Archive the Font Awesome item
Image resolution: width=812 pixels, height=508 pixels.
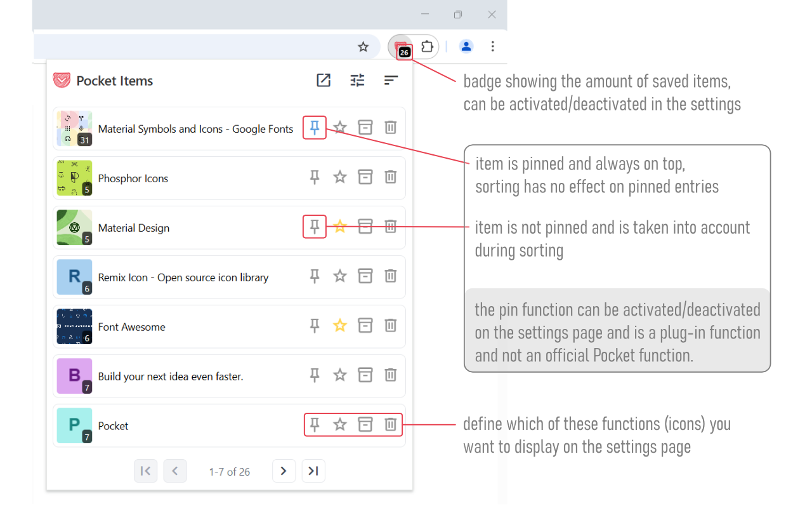pos(365,325)
